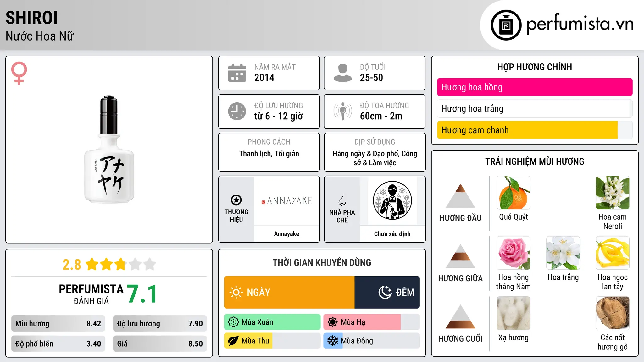Click the snowflake icon for Mùa Đông
The height and width of the screenshot is (362, 644).
(x=333, y=341)
